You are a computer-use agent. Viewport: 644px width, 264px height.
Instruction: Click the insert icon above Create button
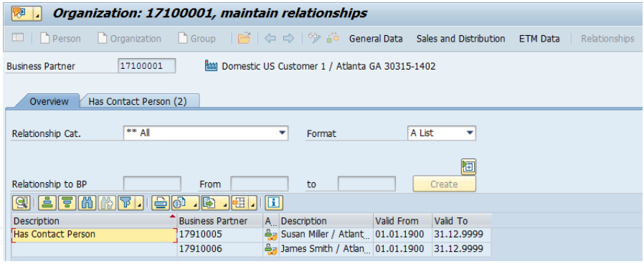coord(468,166)
